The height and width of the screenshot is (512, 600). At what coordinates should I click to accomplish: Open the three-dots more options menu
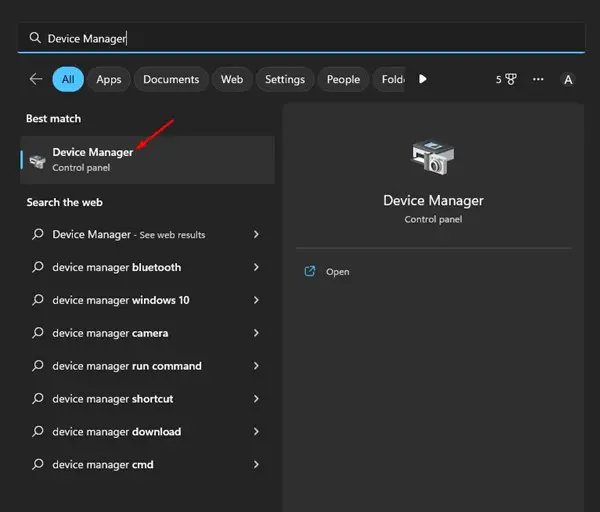[x=538, y=79]
